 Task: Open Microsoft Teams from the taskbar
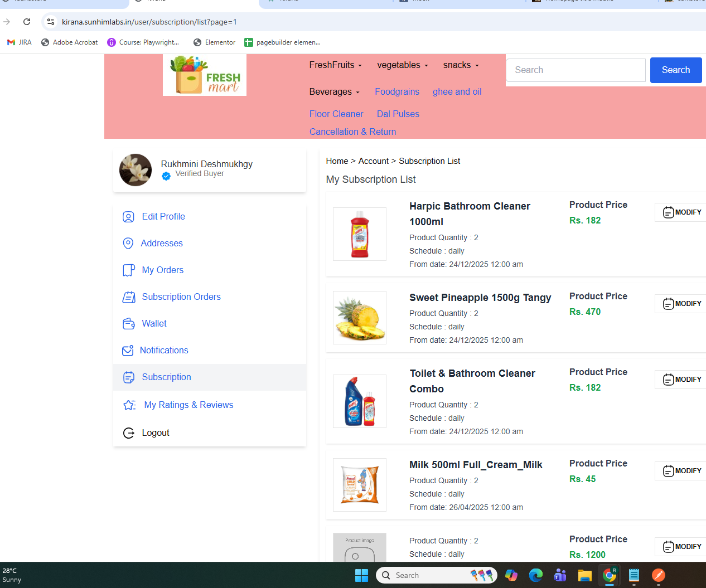point(560,575)
